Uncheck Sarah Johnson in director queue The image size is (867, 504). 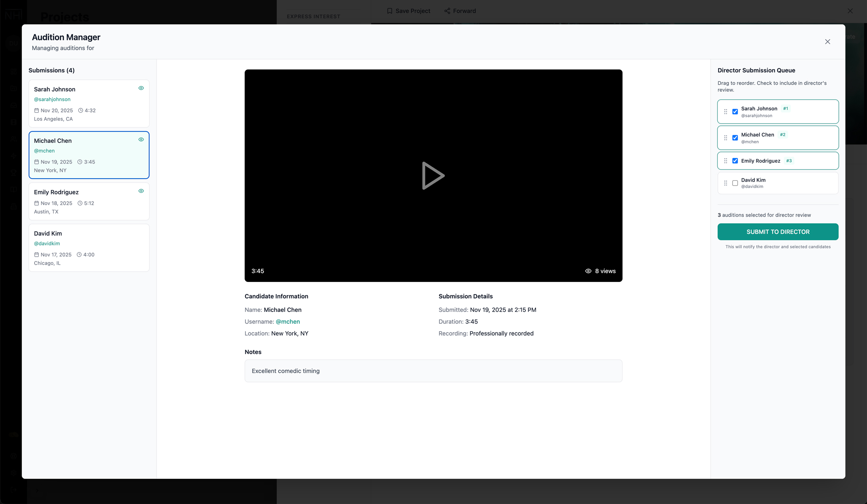[x=735, y=112]
